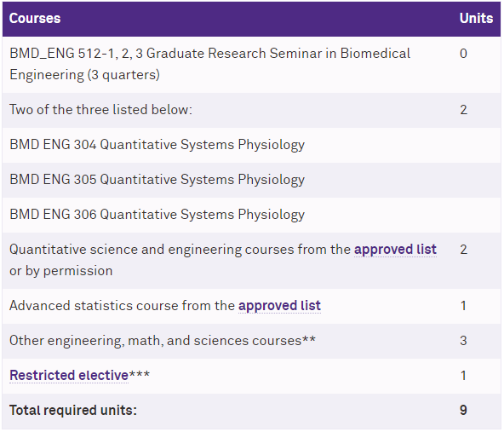
Task: Click the units value 2 in the 'Two of the three' row
Action: click(x=463, y=110)
